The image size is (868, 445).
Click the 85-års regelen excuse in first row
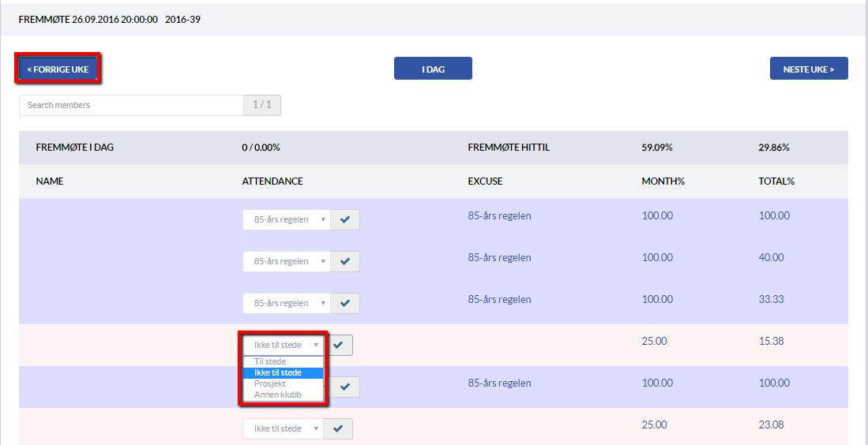(x=499, y=215)
